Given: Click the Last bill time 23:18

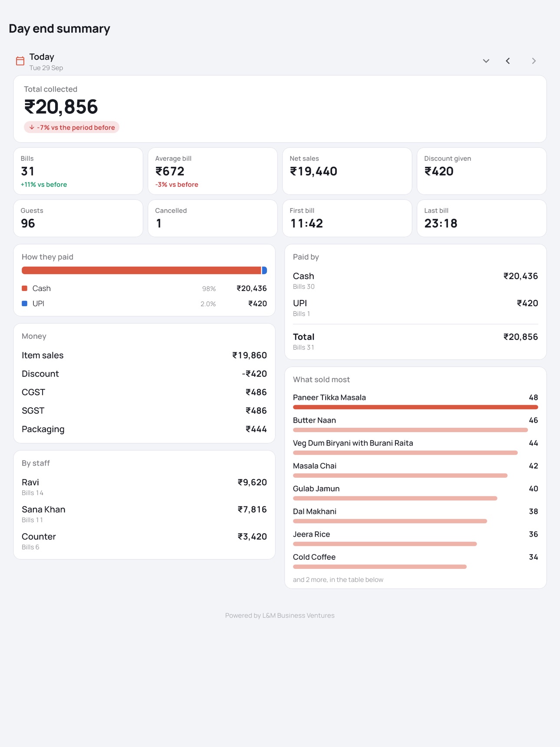Looking at the screenshot, I should point(441,224).
